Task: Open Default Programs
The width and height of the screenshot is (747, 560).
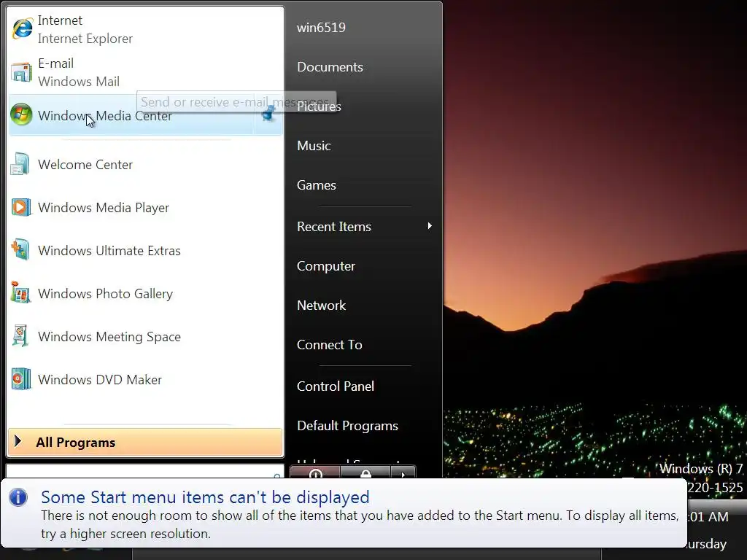Action: click(x=347, y=426)
